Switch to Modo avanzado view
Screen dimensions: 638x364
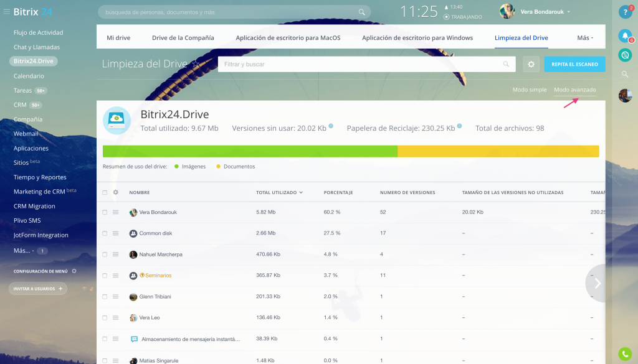pyautogui.click(x=574, y=90)
